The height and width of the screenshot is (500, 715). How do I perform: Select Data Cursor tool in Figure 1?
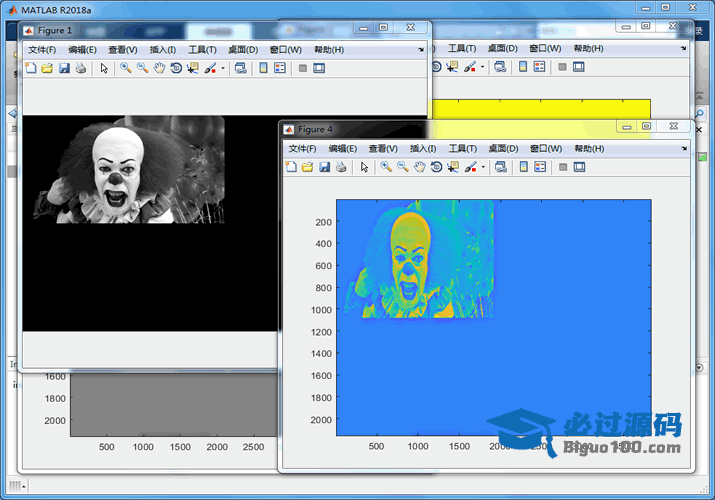[x=193, y=68]
